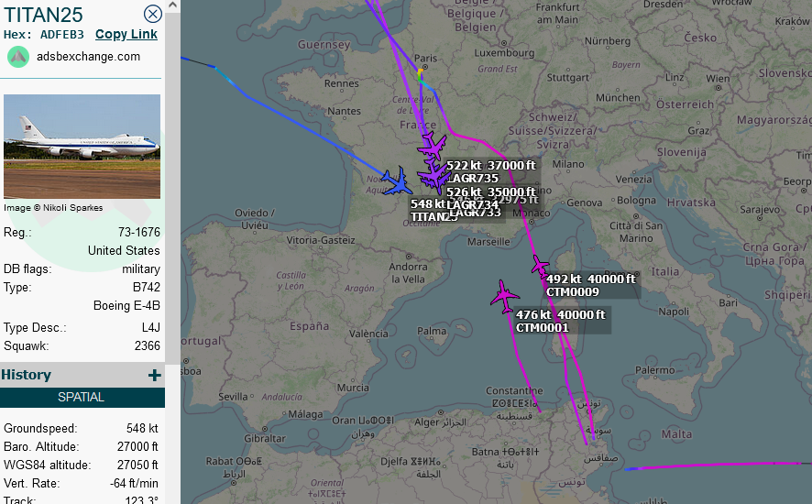Select the CTM0009 aircraft icon near Corsica
Screen dimensions: 812x504
coord(540,266)
